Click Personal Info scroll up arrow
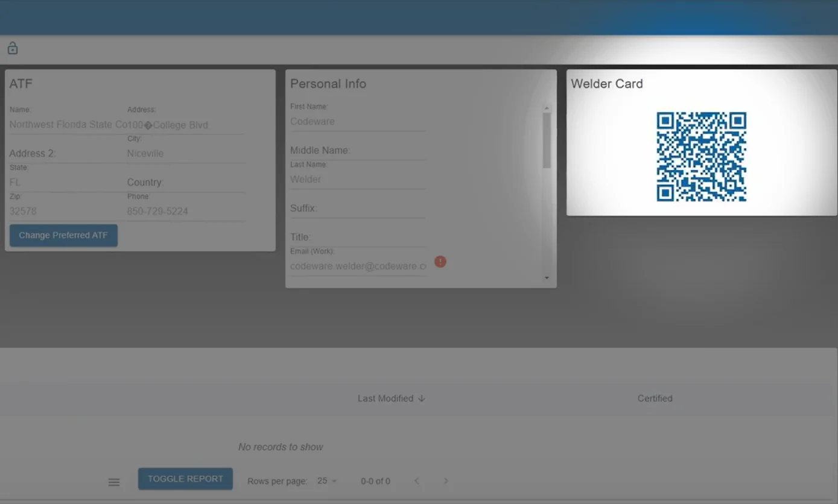Image resolution: width=838 pixels, height=504 pixels. click(x=547, y=109)
